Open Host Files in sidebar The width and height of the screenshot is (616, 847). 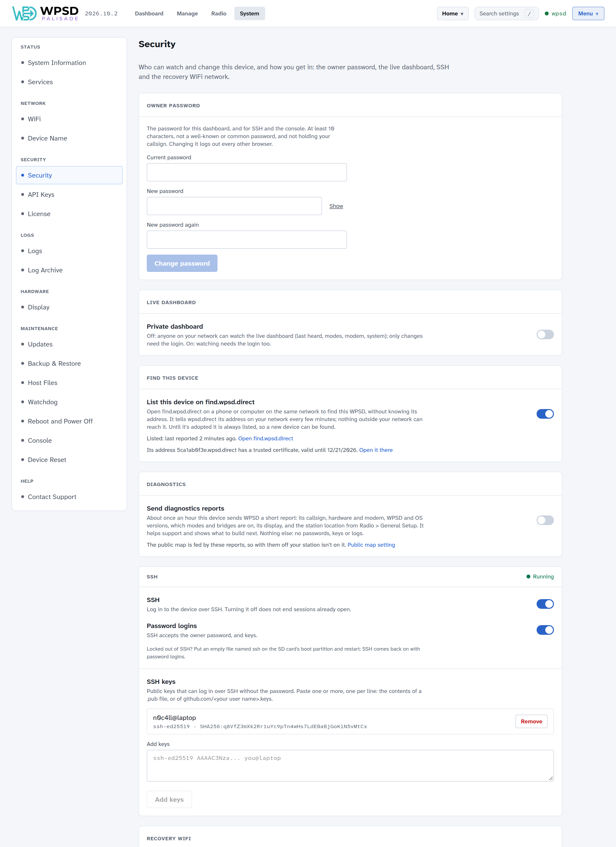click(70, 383)
